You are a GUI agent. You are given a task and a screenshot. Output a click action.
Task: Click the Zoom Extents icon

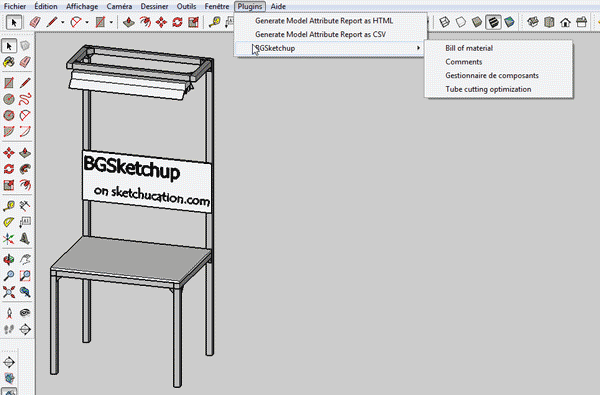pyautogui.click(x=8, y=292)
